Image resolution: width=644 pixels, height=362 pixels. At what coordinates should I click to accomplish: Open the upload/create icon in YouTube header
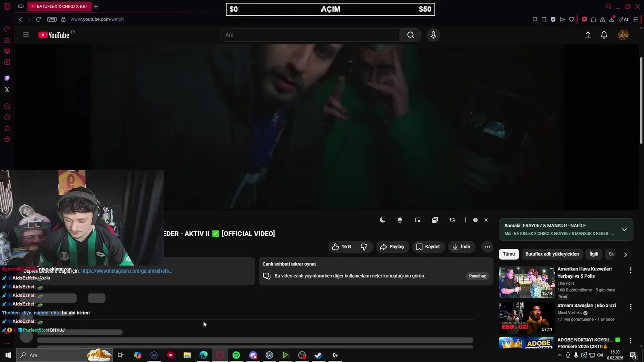[x=588, y=35]
